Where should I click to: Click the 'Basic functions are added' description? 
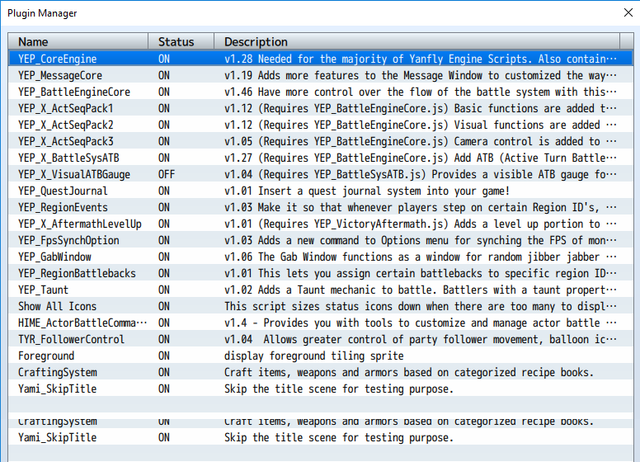pyautogui.click(x=420, y=109)
